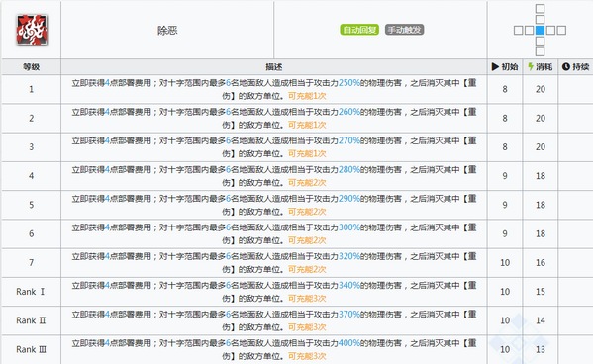
Task: Click the 370% value in Rank II description
Action: [x=349, y=315]
